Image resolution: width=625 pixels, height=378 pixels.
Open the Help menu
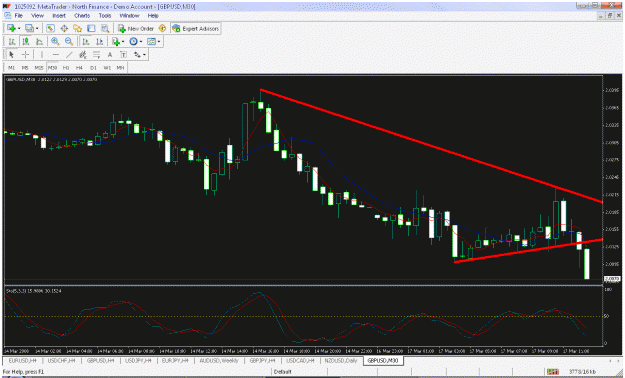point(153,16)
